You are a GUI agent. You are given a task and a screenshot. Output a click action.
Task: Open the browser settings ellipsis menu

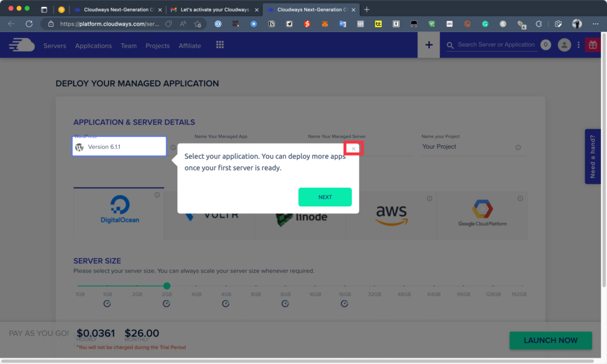tap(595, 24)
